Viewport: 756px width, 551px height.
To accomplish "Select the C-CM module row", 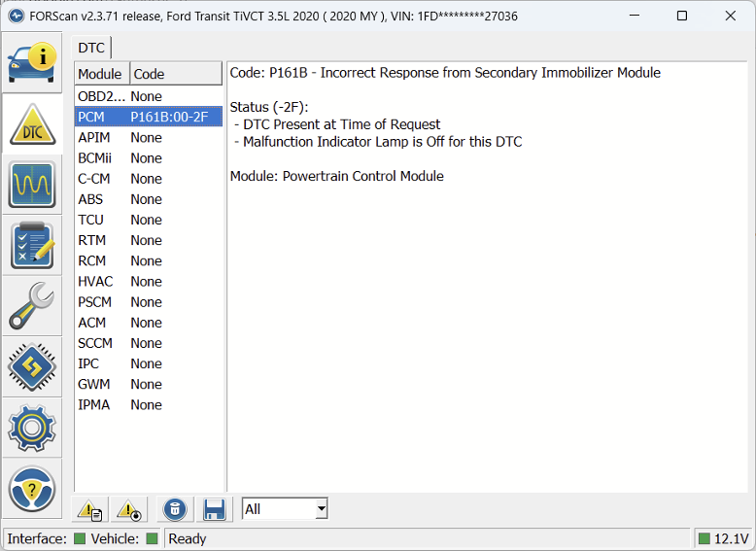I will (149, 179).
